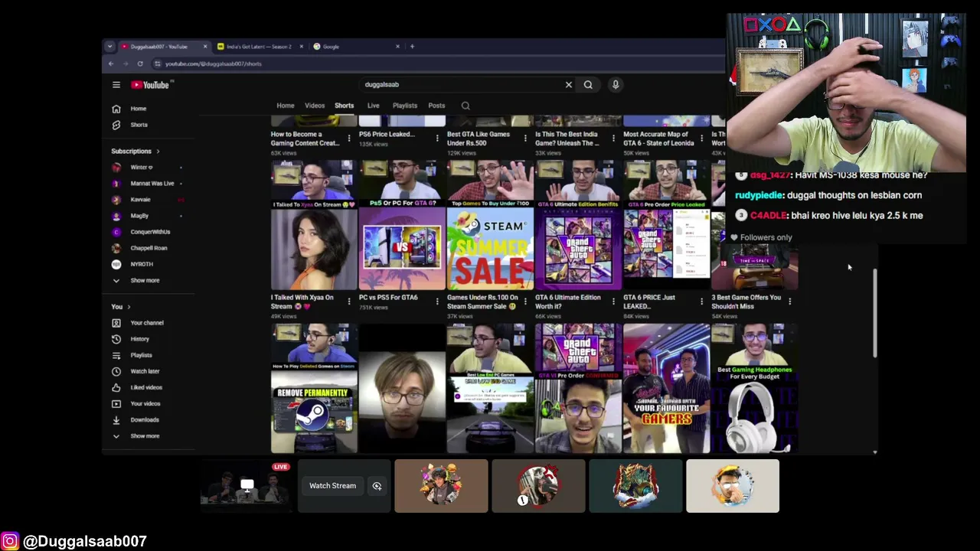Start voice search with the microphone icon
Viewport: 980px width, 551px height.
616,85
